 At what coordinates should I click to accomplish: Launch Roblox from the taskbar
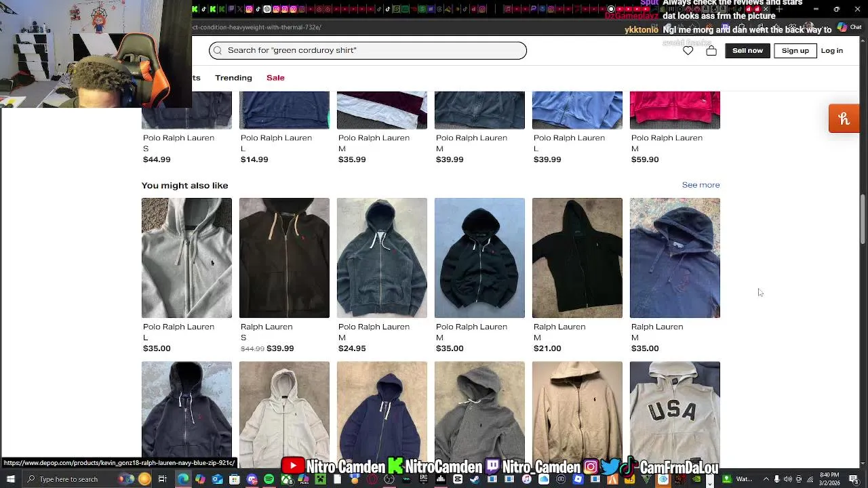click(x=578, y=479)
